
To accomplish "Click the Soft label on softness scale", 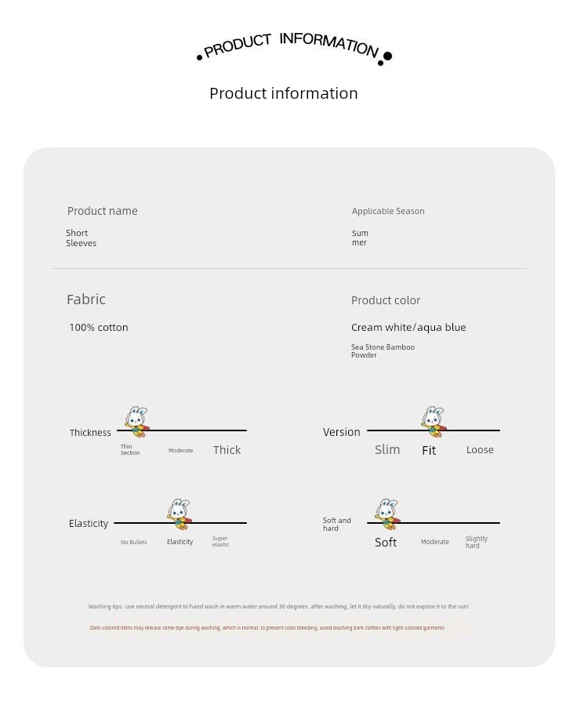I will (386, 543).
